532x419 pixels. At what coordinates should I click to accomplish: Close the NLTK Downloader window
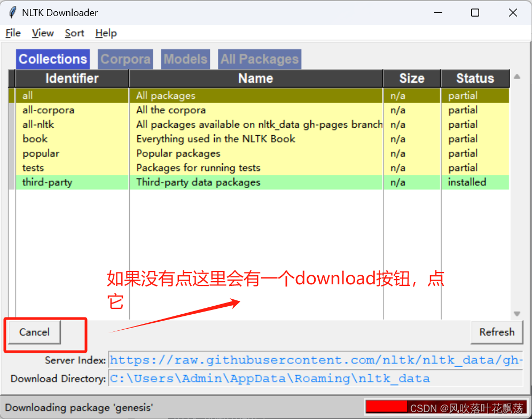pos(513,13)
